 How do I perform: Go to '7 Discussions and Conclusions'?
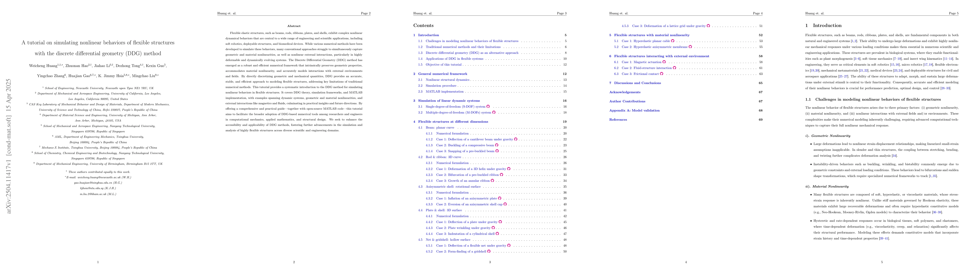point(635,83)
